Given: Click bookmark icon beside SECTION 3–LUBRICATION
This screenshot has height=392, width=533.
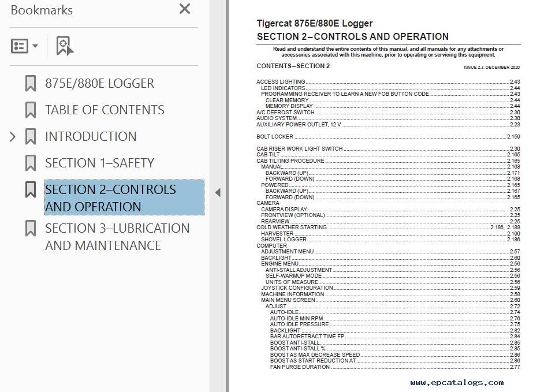Looking at the screenshot, I should pyautogui.click(x=31, y=228).
